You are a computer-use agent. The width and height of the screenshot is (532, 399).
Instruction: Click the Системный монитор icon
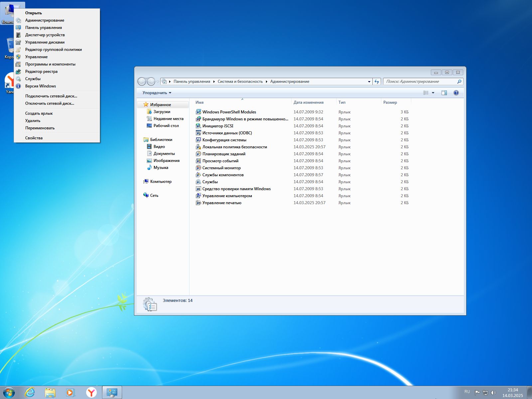coord(198,168)
